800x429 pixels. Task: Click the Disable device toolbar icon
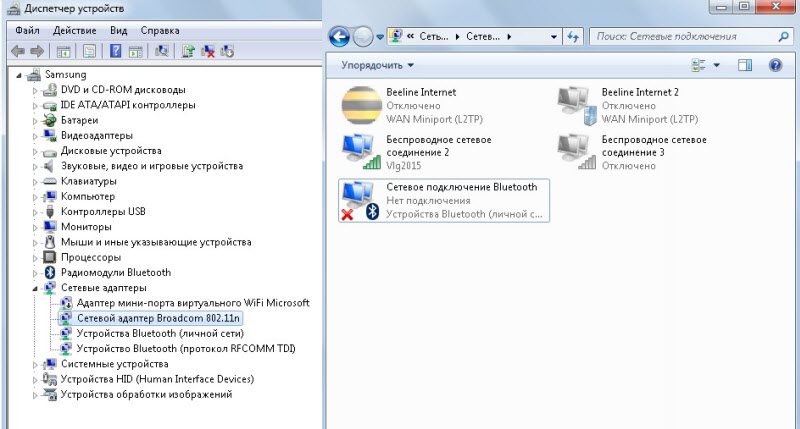(x=227, y=51)
